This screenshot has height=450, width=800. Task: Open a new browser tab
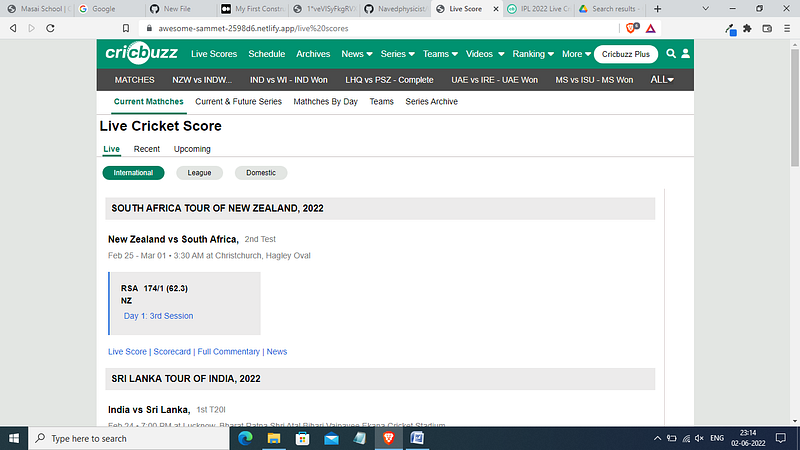pyautogui.click(x=657, y=9)
